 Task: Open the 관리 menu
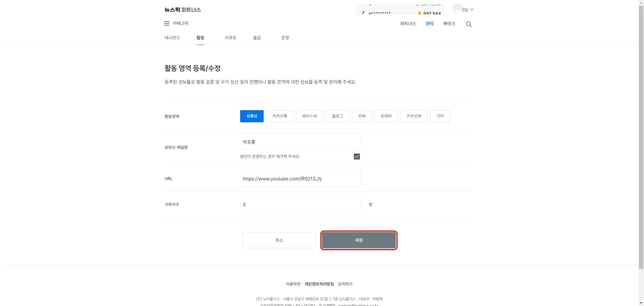[430, 24]
